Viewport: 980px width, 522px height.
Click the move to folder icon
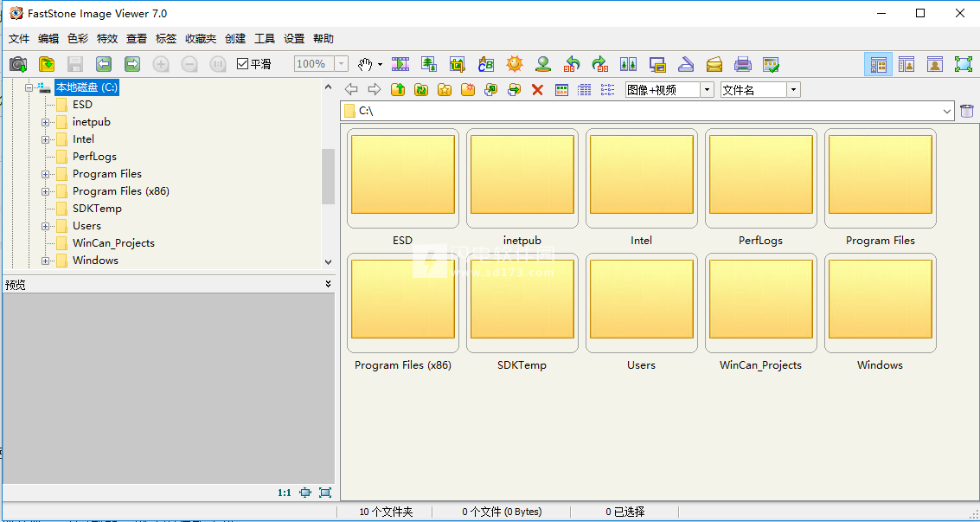coord(514,90)
